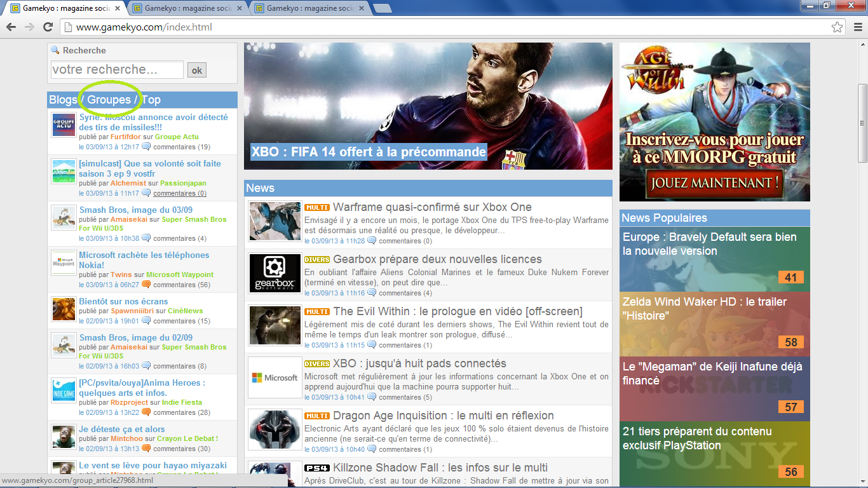Image resolution: width=868 pixels, height=488 pixels.
Task: Open a new tab button
Action: point(383,8)
